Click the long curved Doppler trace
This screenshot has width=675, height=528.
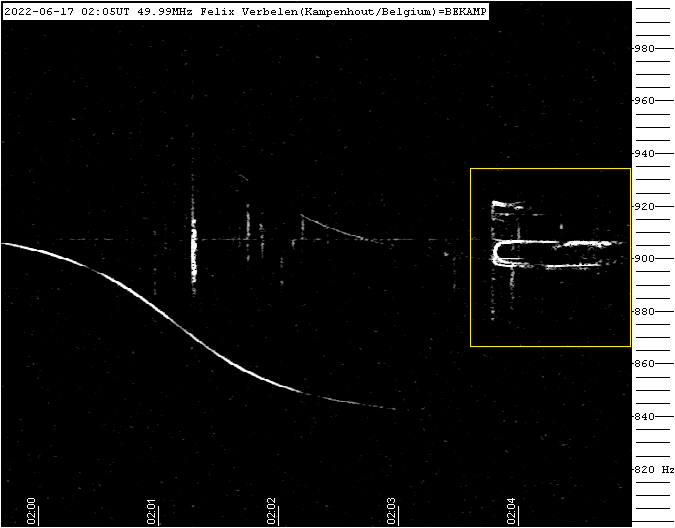pyautogui.click(x=198, y=327)
